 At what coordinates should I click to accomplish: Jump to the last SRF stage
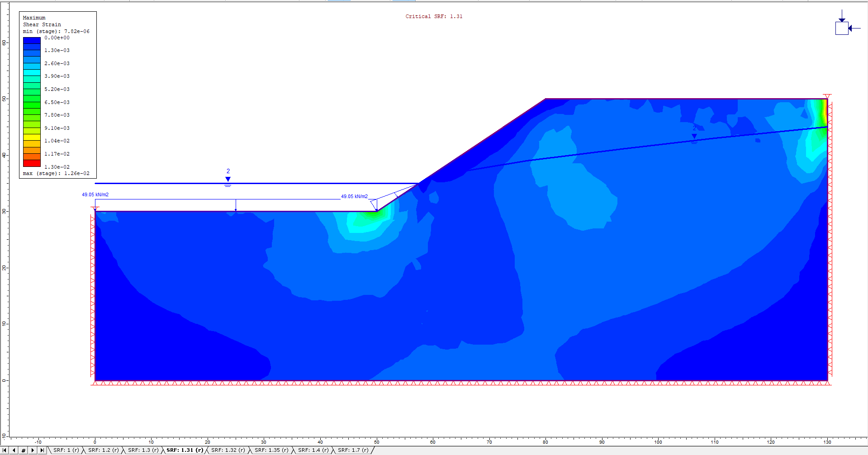click(x=43, y=450)
